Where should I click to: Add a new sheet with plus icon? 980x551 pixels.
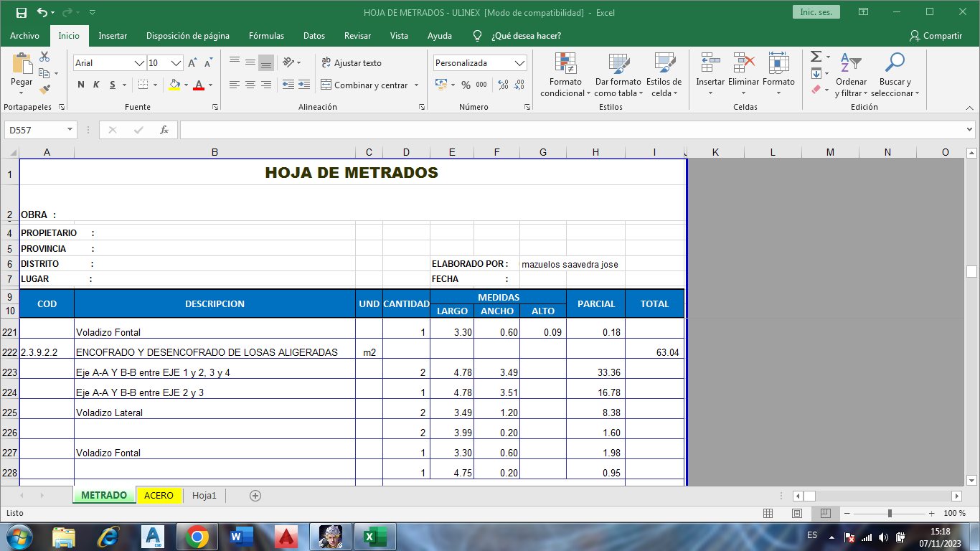click(255, 495)
